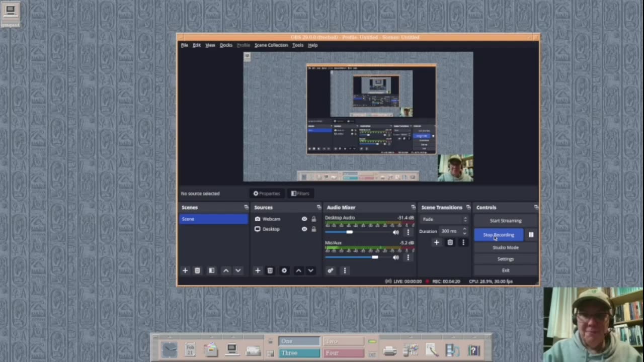Pop out the Audio Mixer dock
Screen dimensions: 644x362
click(413, 207)
